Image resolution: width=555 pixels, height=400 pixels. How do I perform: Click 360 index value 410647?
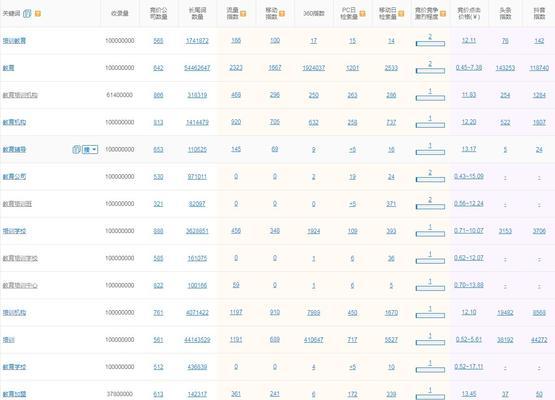(x=314, y=339)
